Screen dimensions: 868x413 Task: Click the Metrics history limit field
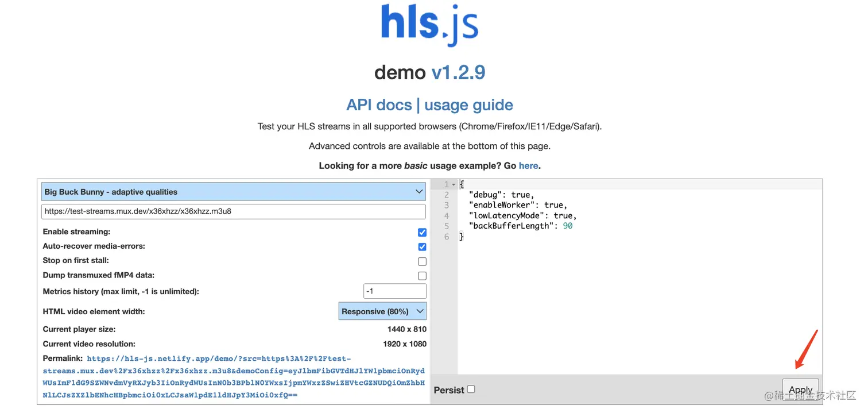pyautogui.click(x=395, y=291)
